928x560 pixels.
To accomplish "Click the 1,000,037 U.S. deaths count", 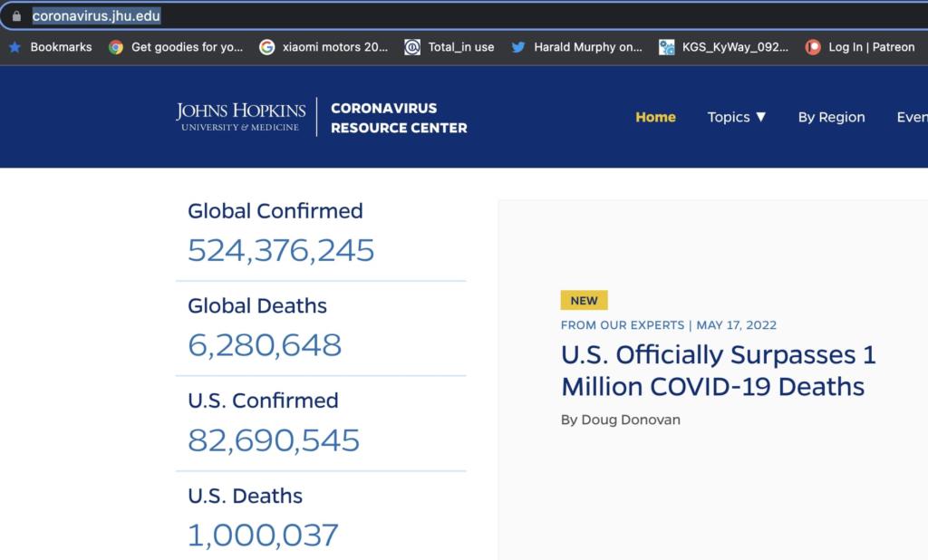I will click(263, 535).
